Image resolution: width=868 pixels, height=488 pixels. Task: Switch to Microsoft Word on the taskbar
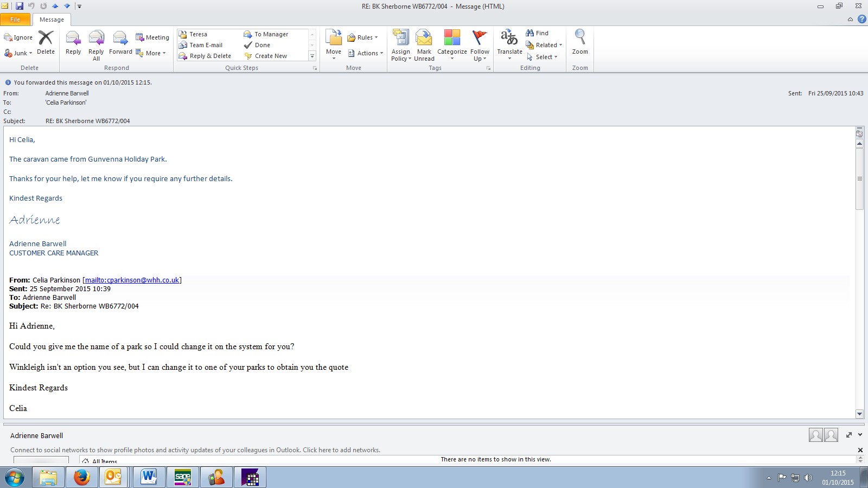(x=149, y=478)
